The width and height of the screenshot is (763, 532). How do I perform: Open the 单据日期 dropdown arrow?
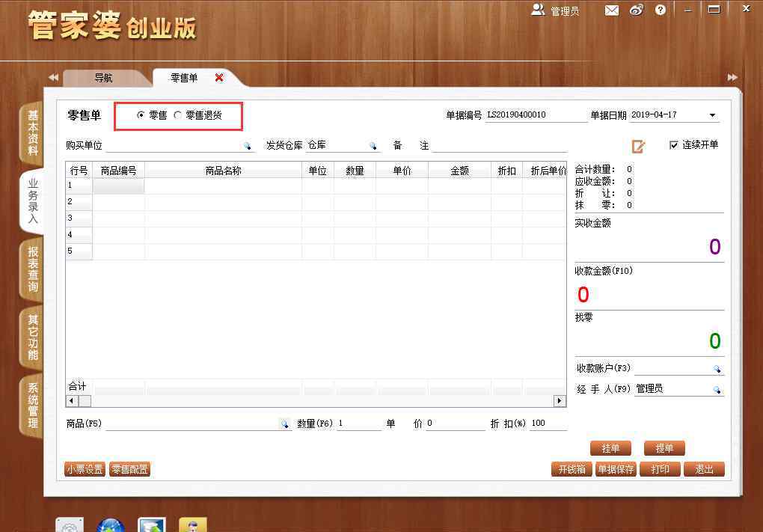pos(712,115)
